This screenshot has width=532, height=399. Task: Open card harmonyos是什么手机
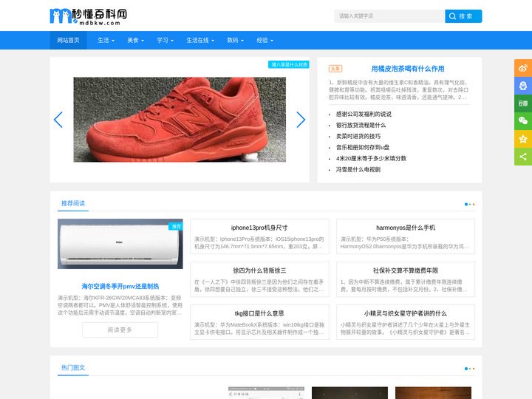pos(406,236)
